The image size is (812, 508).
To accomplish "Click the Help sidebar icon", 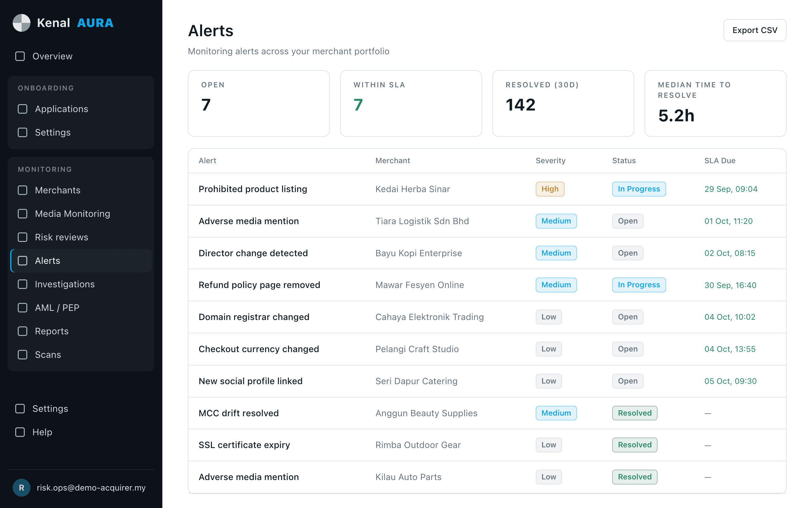I will (x=20, y=432).
